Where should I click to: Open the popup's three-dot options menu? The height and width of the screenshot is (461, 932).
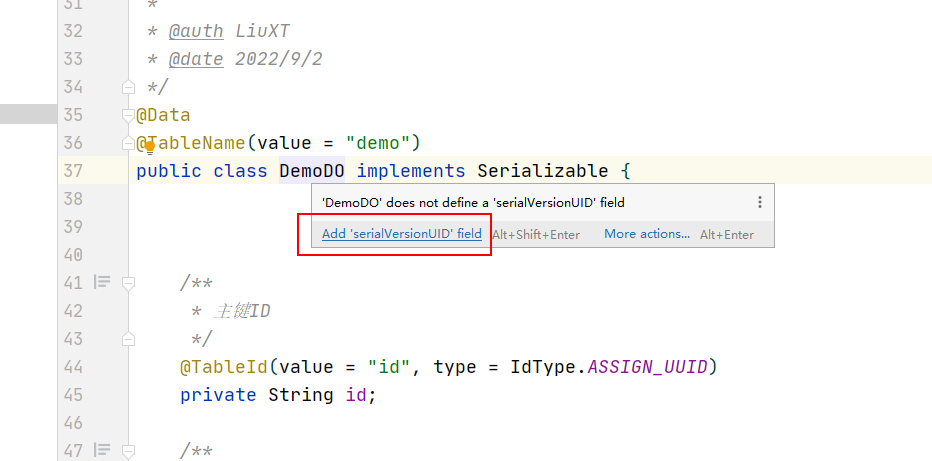coord(759,202)
